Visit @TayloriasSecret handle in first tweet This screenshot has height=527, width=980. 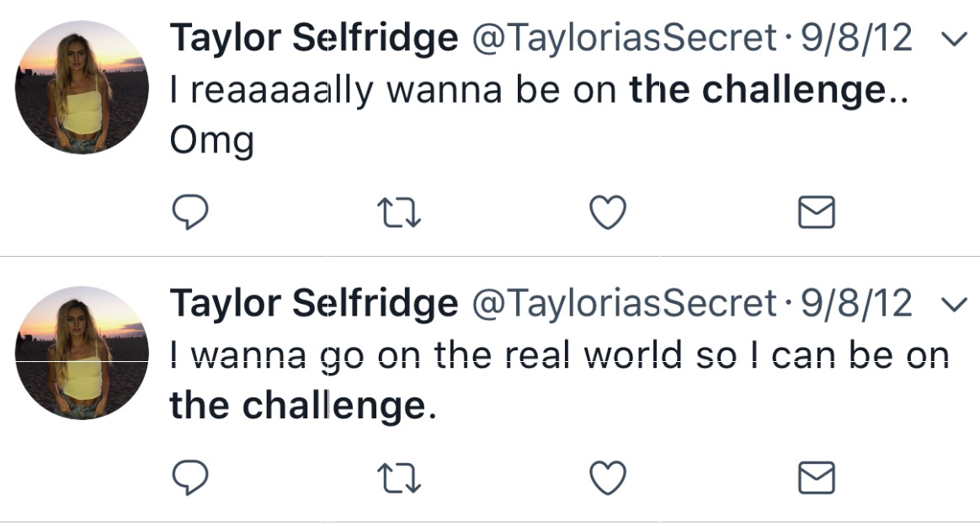pos(625,39)
